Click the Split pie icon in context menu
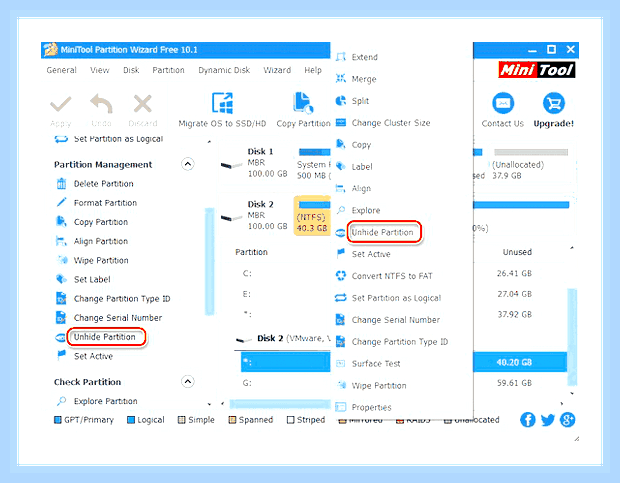Image resolution: width=620 pixels, height=483 pixels. tap(341, 101)
